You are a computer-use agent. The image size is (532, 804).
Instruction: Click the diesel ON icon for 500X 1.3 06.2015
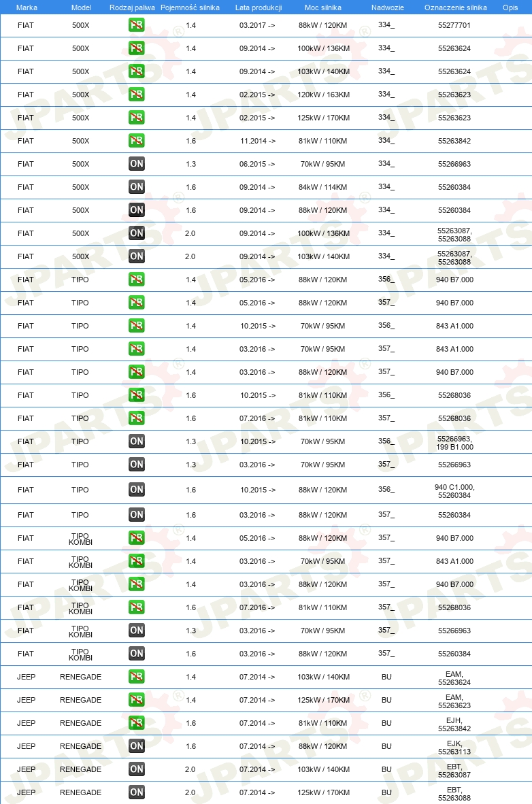pyautogui.click(x=137, y=163)
